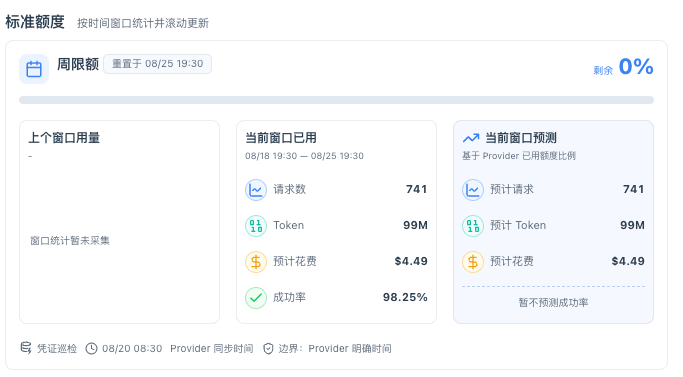The width and height of the screenshot is (683, 377).
Task: Click the 基于 Provider 已用额度比例 subtitle
Action: [519, 156]
